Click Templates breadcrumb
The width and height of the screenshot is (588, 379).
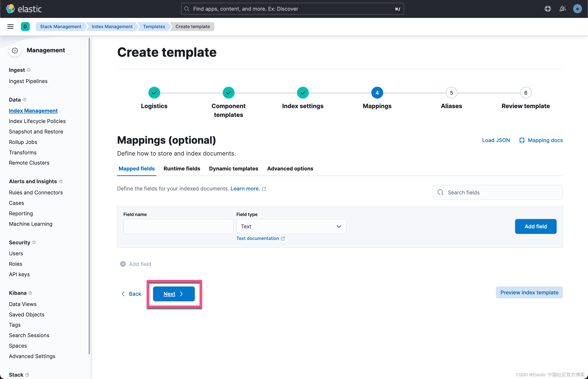click(154, 27)
